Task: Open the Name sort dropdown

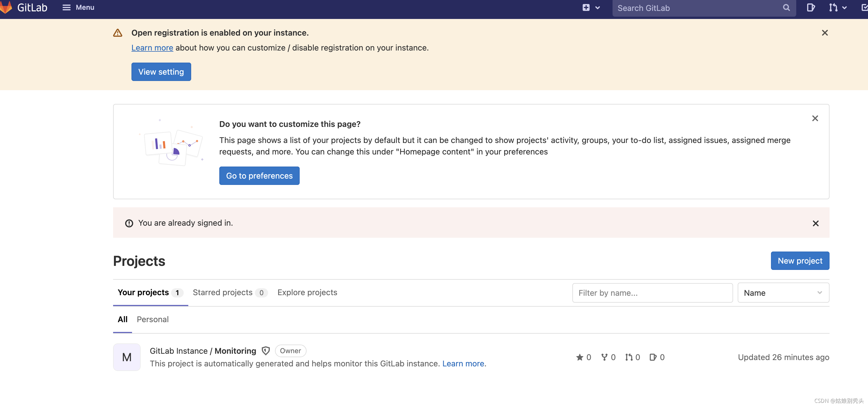Action: click(x=783, y=293)
